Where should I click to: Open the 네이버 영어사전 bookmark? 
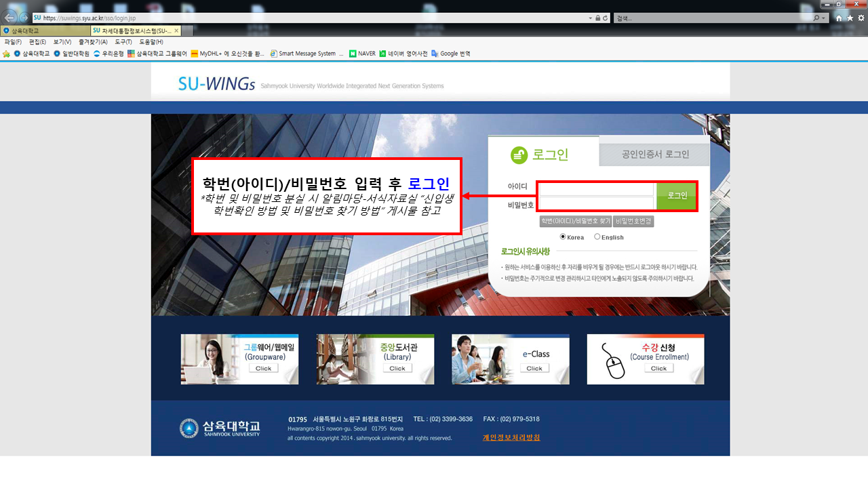(403, 54)
